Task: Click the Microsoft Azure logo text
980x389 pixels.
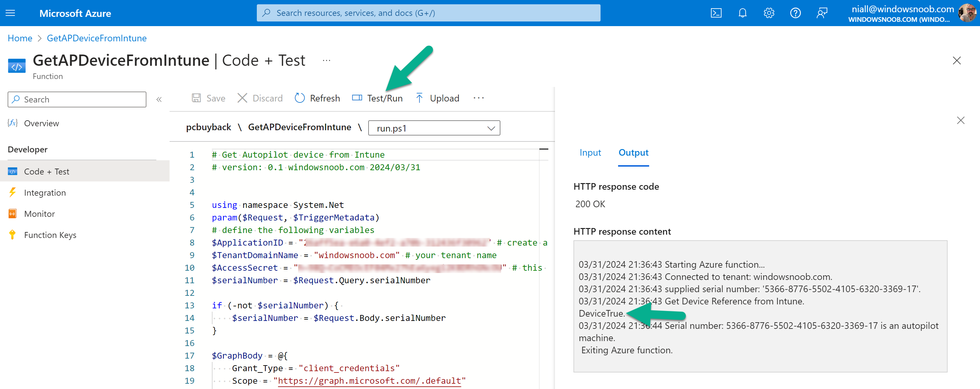Action: coord(75,13)
